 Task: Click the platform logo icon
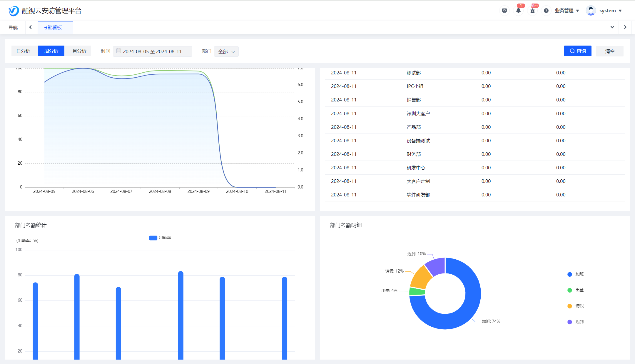(x=14, y=11)
